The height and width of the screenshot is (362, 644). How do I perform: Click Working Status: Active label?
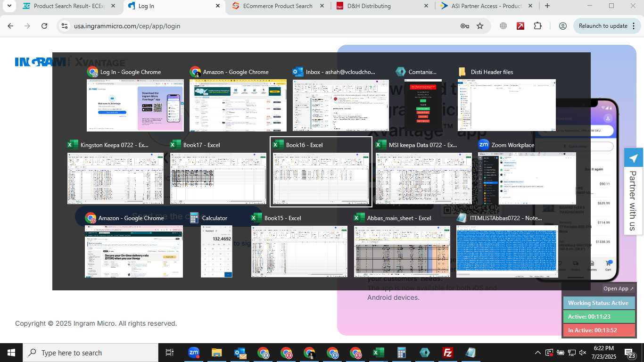599,303
